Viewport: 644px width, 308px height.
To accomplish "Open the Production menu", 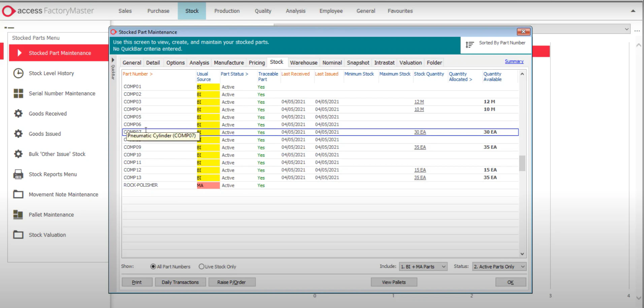I will [227, 11].
